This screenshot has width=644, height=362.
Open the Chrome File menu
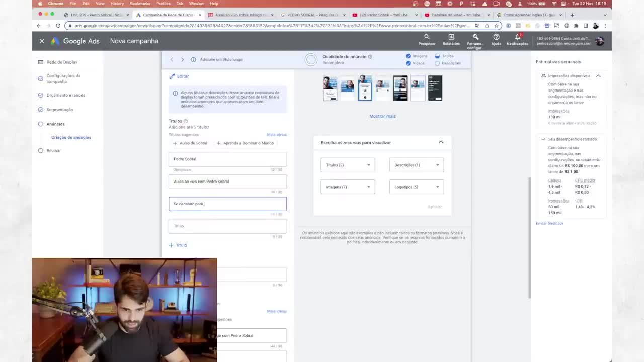click(x=73, y=4)
